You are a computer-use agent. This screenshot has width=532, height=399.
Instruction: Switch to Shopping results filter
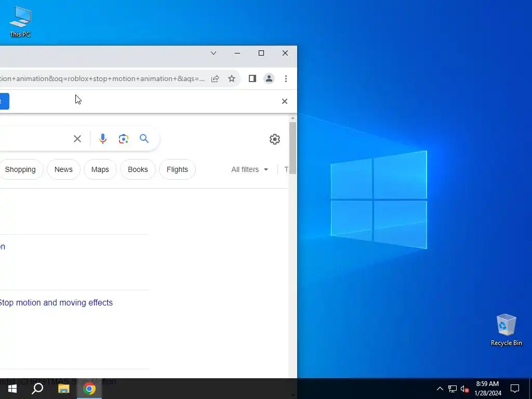[x=20, y=169]
